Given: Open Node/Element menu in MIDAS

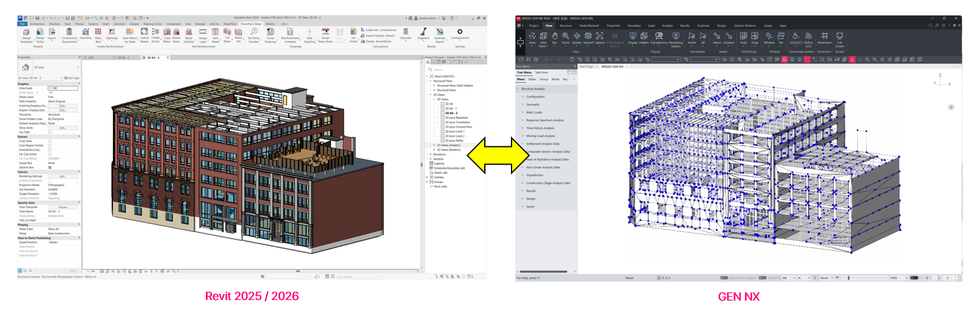Looking at the screenshot, I should (589, 26).
